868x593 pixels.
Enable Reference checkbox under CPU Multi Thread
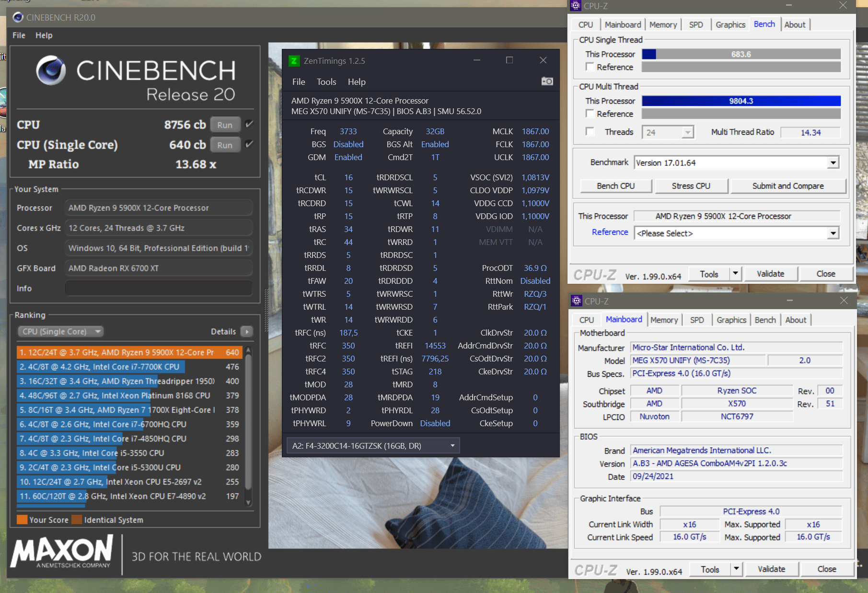pyautogui.click(x=590, y=114)
